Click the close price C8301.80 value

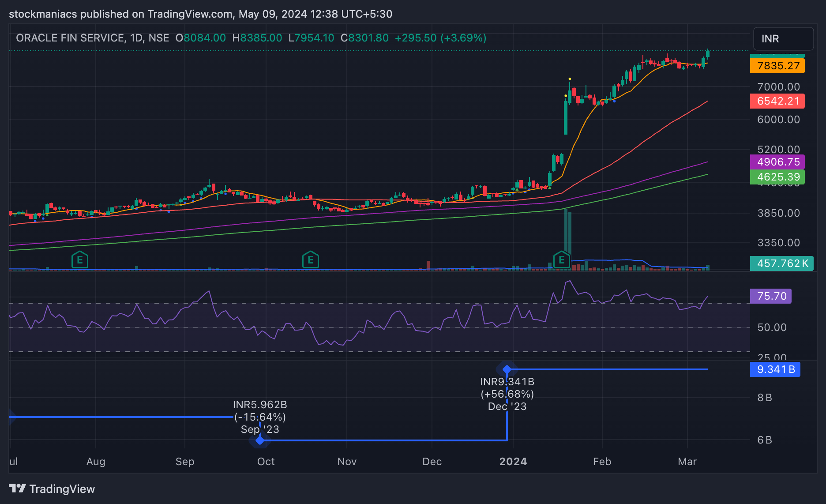point(365,38)
